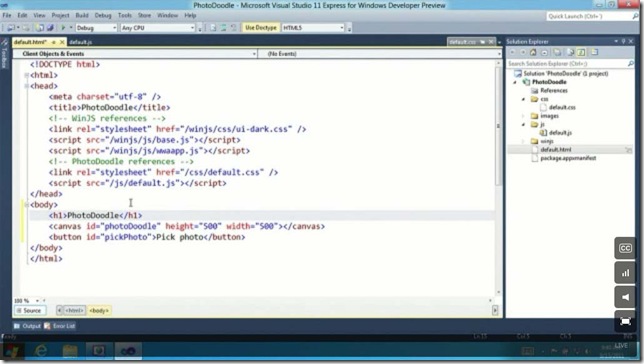Focus the Search Solution Explorer field
Image resolution: width=644 pixels, height=364 pixels.
point(567,64)
